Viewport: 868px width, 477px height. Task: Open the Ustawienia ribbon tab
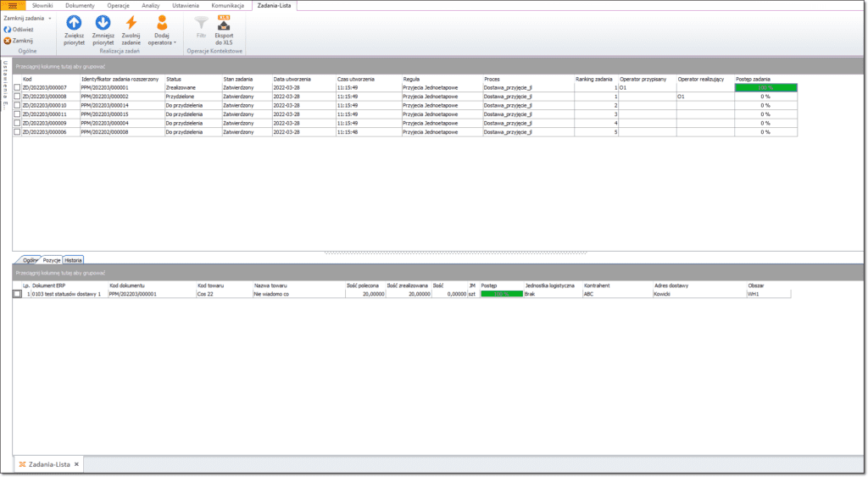pos(186,6)
